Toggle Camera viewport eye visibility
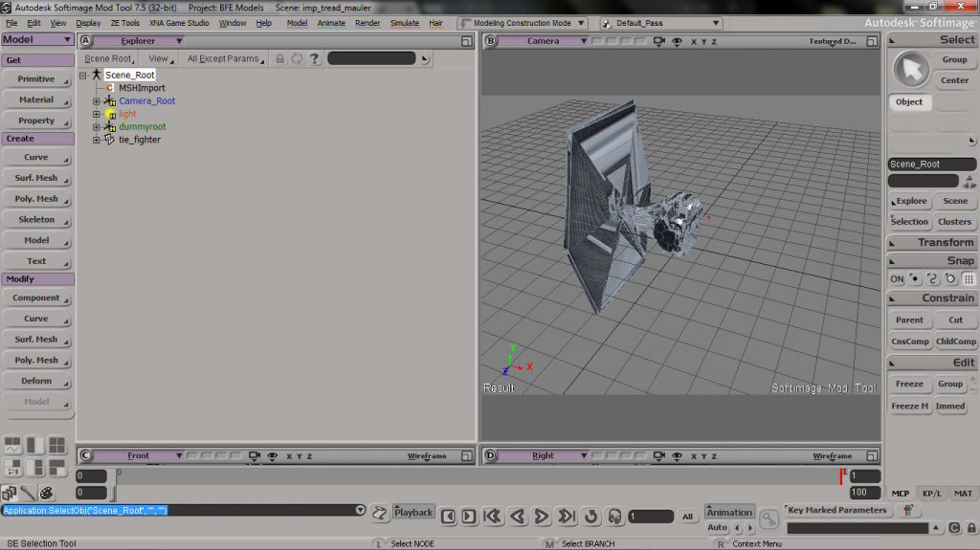Viewport: 980px width, 550px height. tap(677, 41)
